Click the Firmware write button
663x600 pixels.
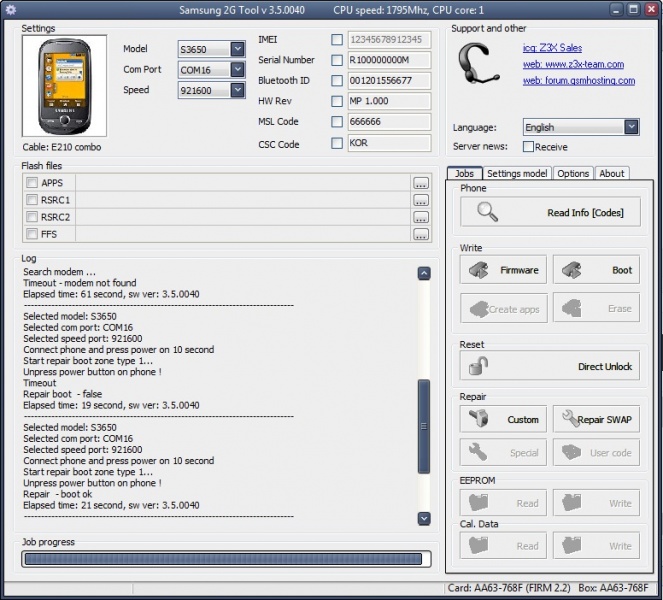503,270
